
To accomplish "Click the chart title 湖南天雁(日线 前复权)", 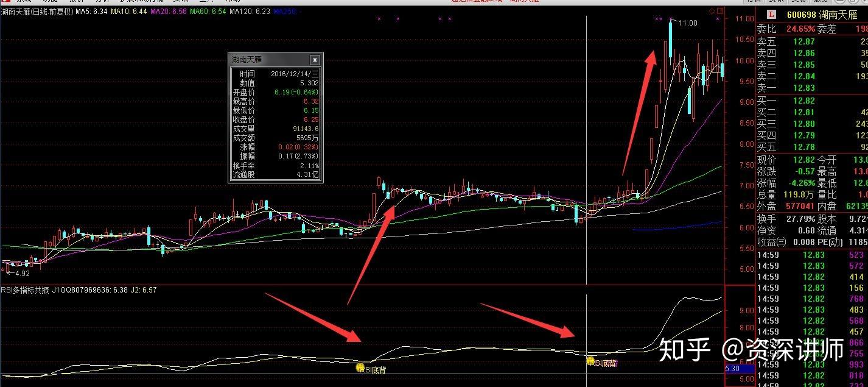I will pyautogui.click(x=37, y=12).
